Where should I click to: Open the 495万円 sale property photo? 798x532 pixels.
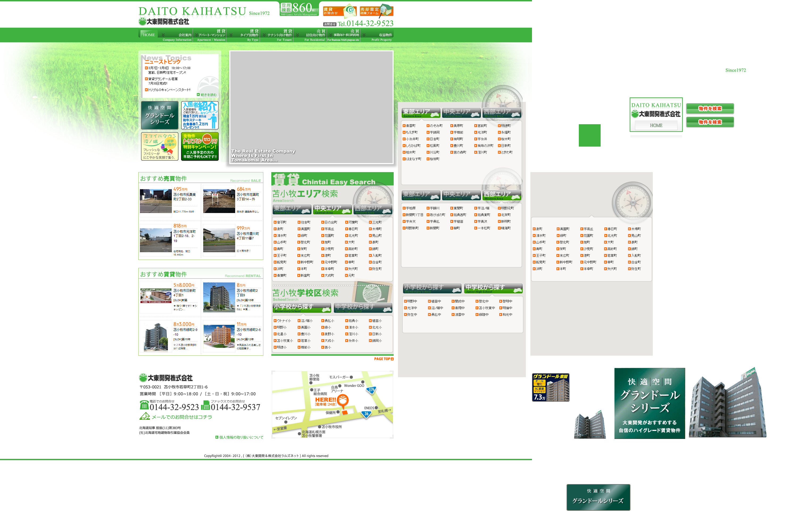[156, 201]
